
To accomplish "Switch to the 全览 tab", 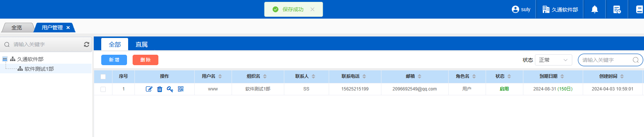I will pos(17,28).
